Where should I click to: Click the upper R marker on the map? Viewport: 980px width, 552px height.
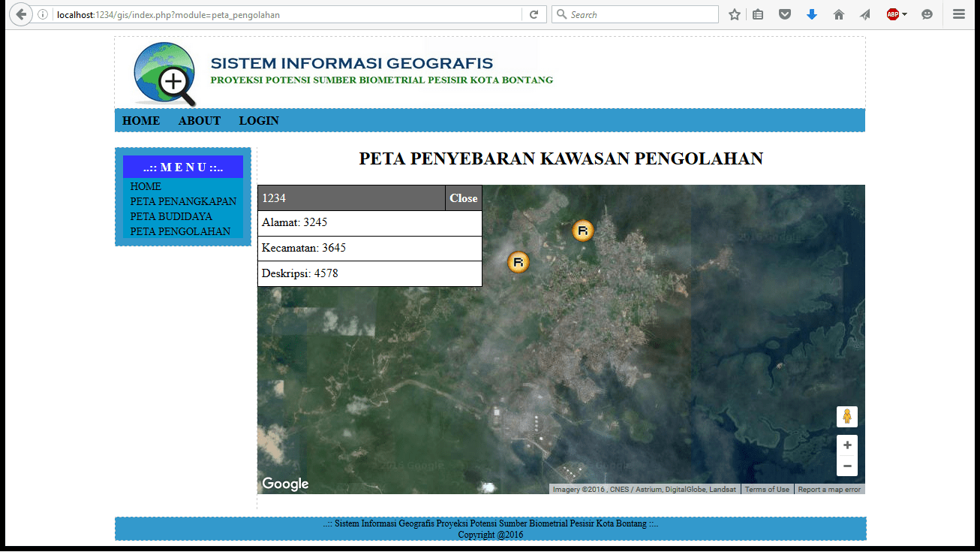(583, 231)
